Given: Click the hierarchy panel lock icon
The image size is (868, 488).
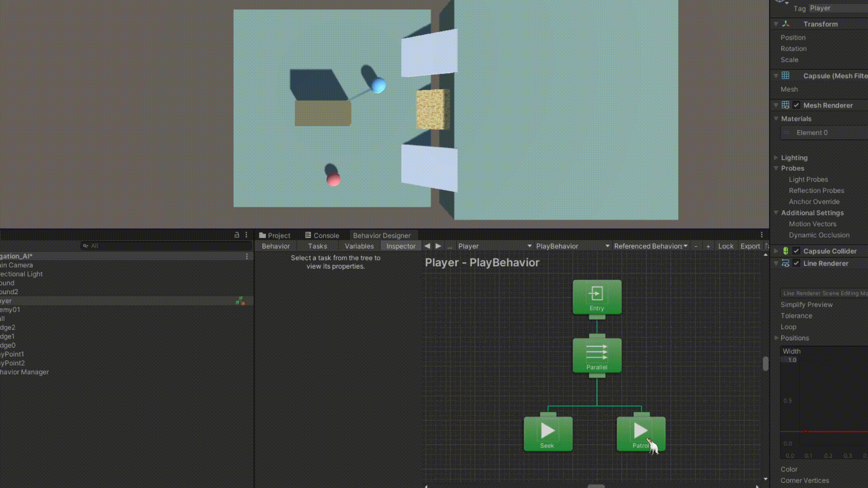Looking at the screenshot, I should (x=236, y=235).
